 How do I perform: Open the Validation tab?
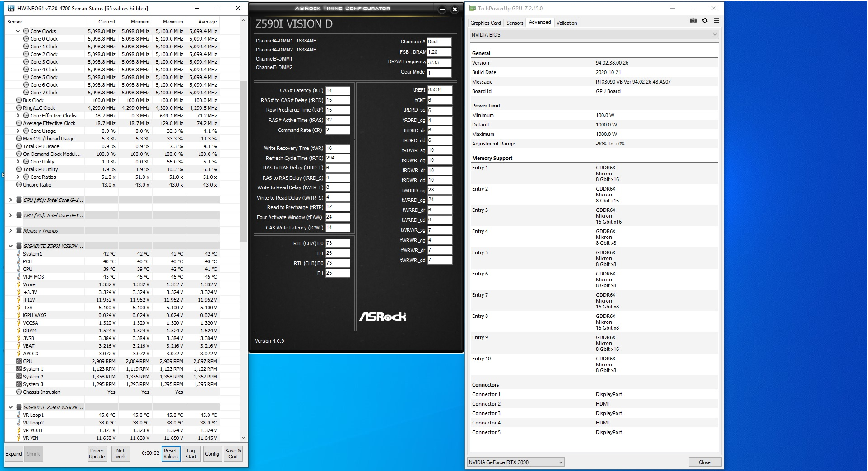566,23
